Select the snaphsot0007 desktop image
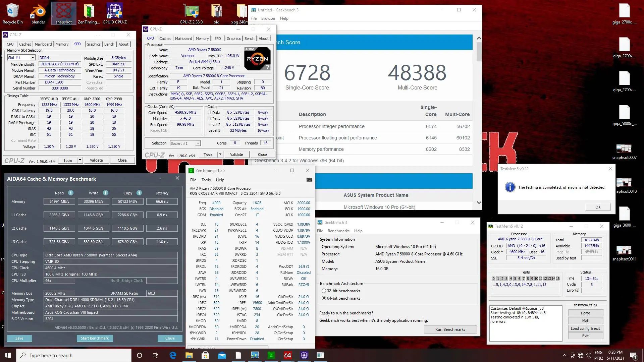This screenshot has height=362, width=644. (x=624, y=152)
